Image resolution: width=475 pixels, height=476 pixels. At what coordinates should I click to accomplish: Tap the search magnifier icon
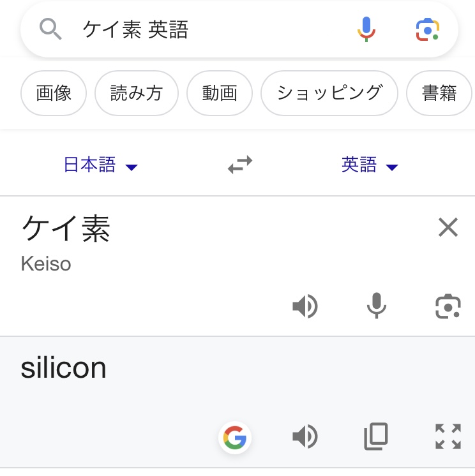(x=50, y=29)
